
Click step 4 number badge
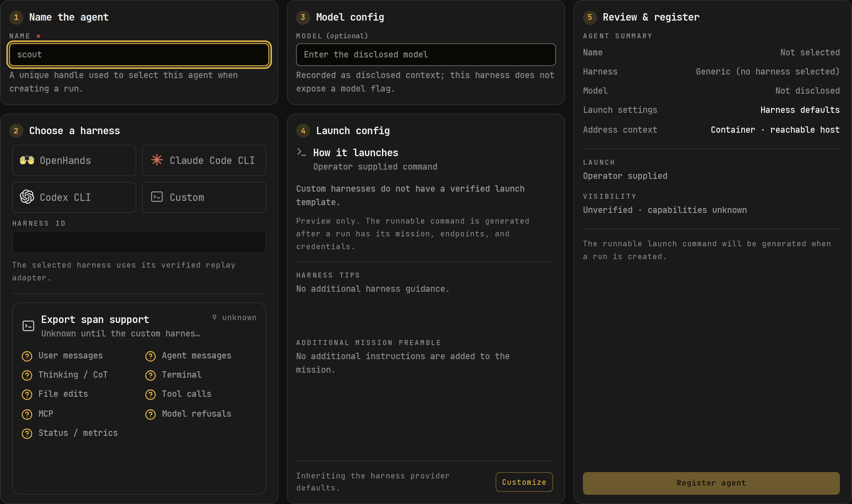(303, 131)
